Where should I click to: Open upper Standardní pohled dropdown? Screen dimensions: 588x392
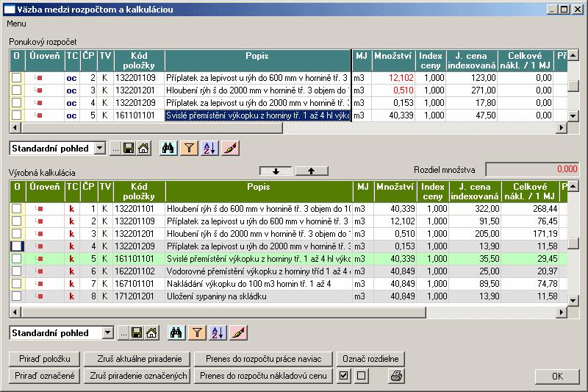click(x=99, y=148)
